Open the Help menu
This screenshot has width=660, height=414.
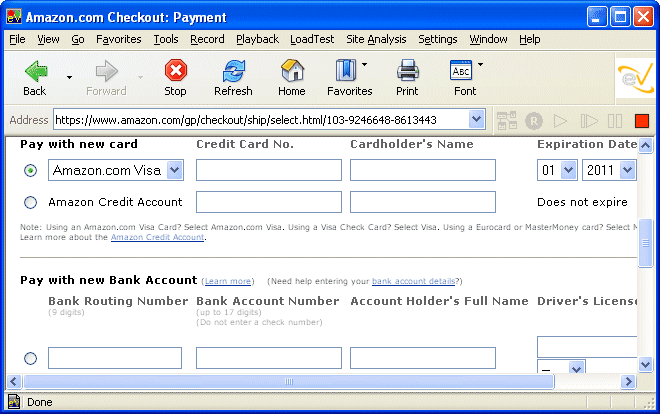pyautogui.click(x=530, y=39)
